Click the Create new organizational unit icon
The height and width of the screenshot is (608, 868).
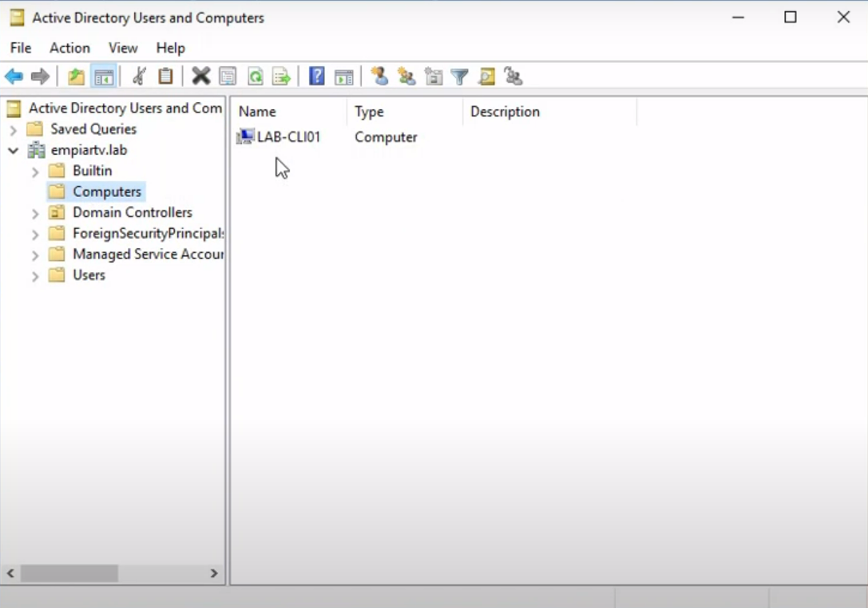[x=432, y=76]
